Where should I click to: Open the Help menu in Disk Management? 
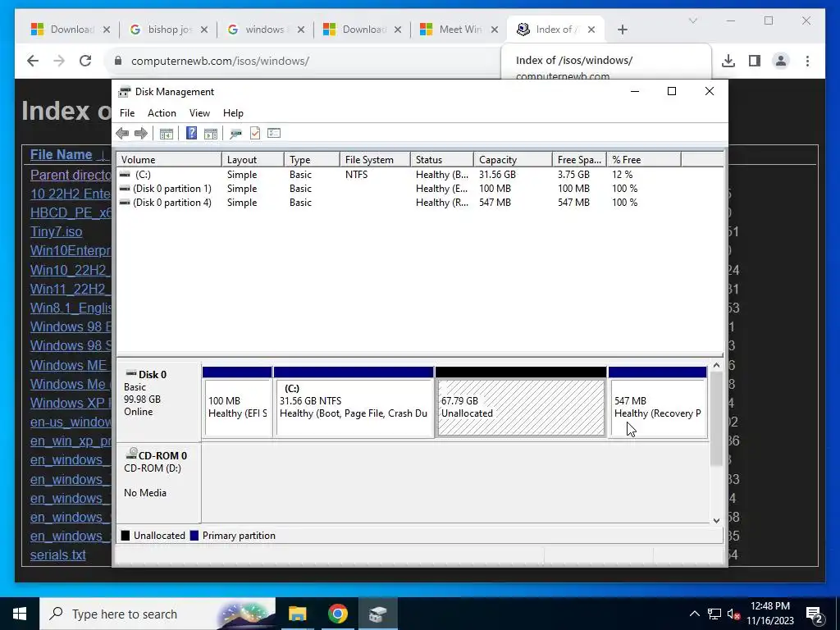tap(233, 113)
